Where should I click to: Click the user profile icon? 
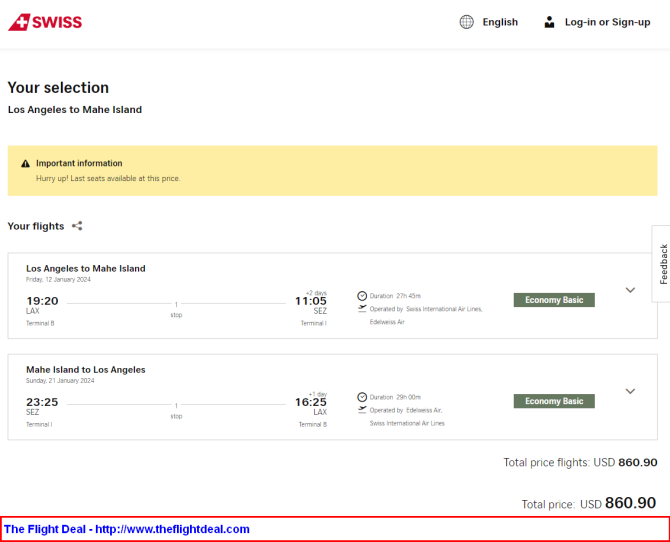550,22
